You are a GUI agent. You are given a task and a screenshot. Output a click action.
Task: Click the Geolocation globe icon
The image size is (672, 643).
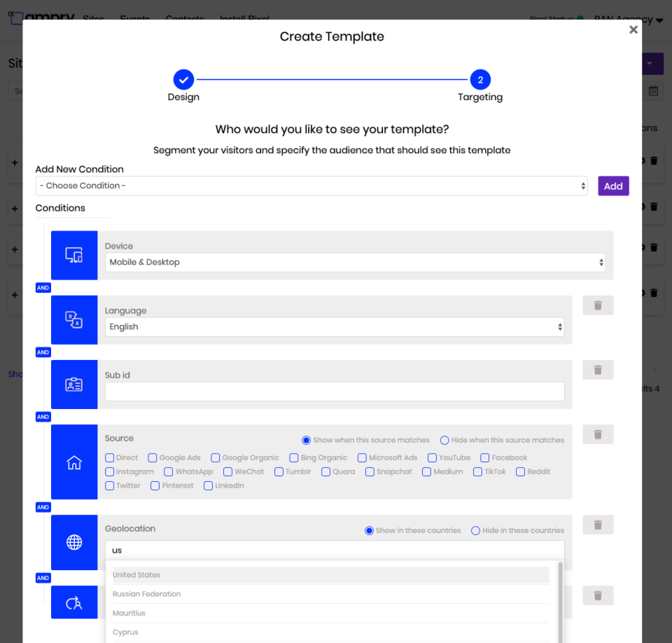74,542
